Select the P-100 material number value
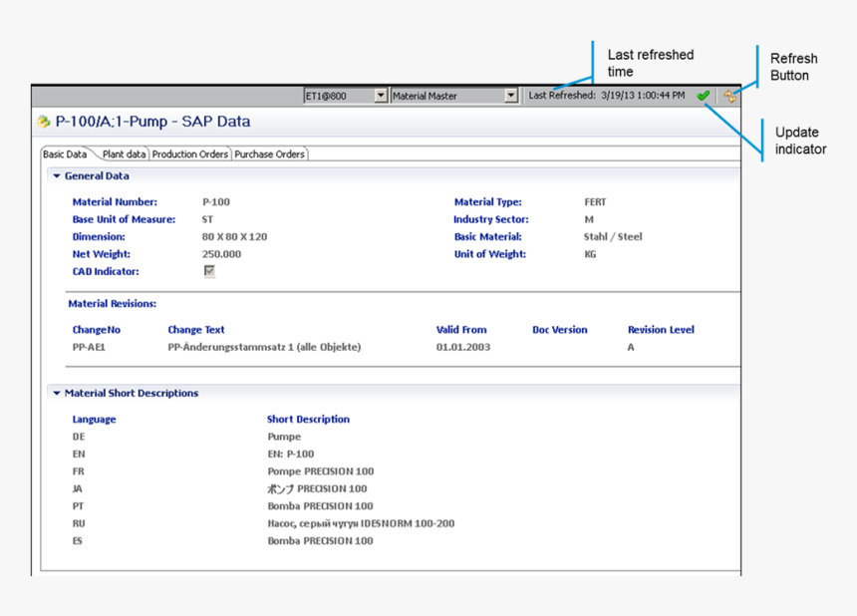Screen dimensions: 857x616 [216, 201]
